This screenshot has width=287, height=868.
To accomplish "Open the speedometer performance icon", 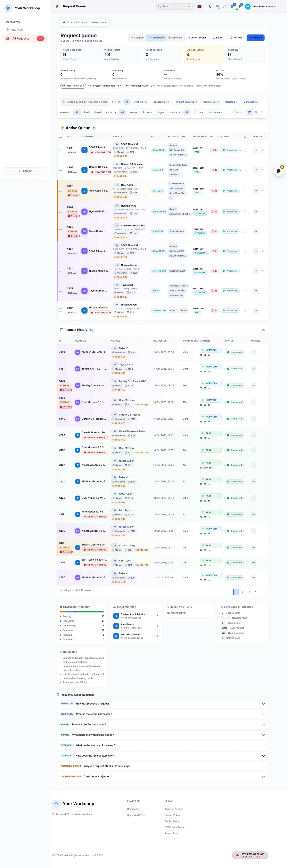I will point(217,6).
